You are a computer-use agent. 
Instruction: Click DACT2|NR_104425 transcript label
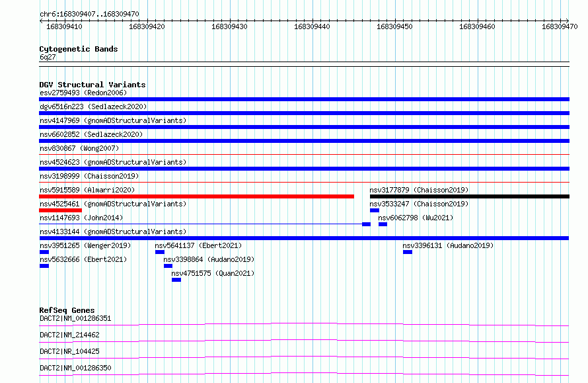[69, 351]
